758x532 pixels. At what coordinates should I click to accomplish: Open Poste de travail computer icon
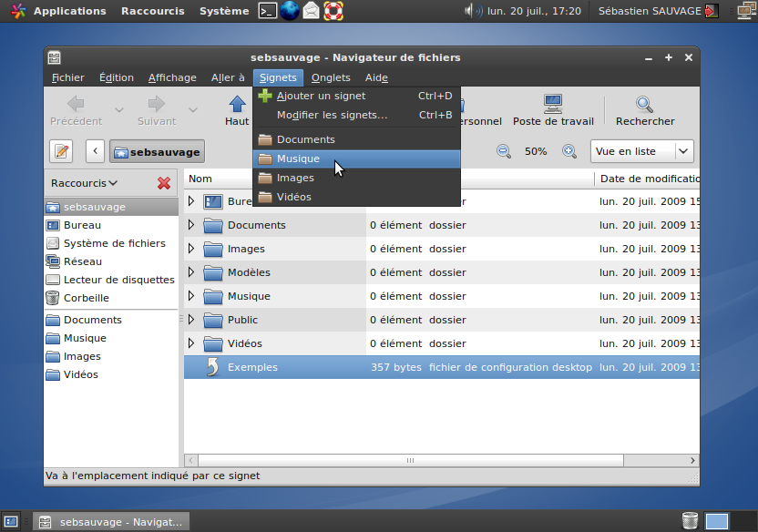point(553,104)
